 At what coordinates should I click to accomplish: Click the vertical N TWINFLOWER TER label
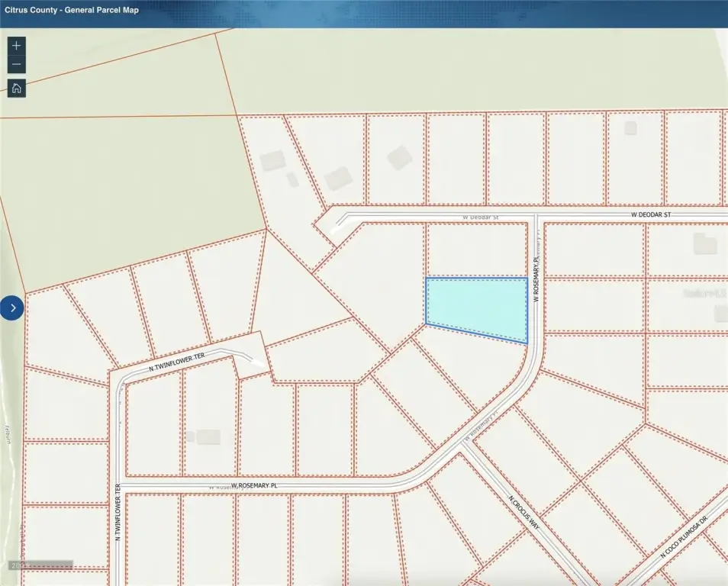point(118,512)
